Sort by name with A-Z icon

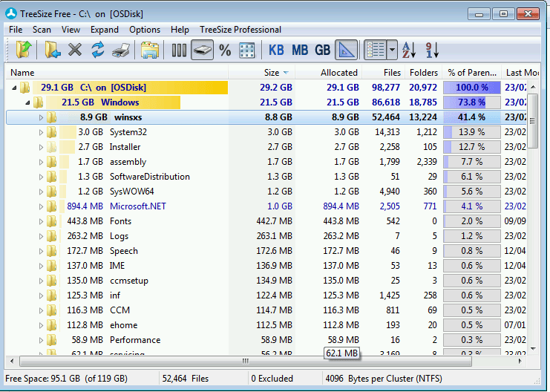point(409,50)
